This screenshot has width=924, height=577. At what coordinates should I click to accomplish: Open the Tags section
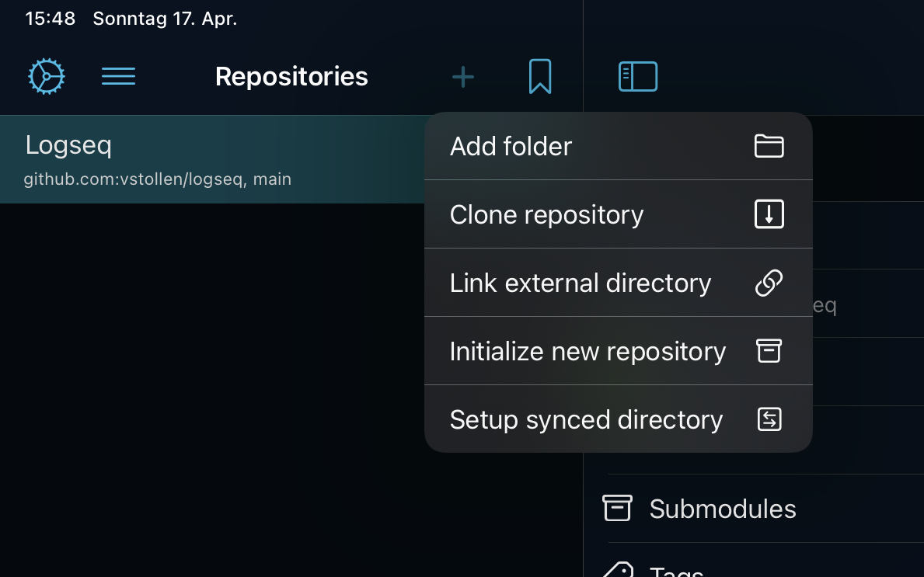(676, 571)
